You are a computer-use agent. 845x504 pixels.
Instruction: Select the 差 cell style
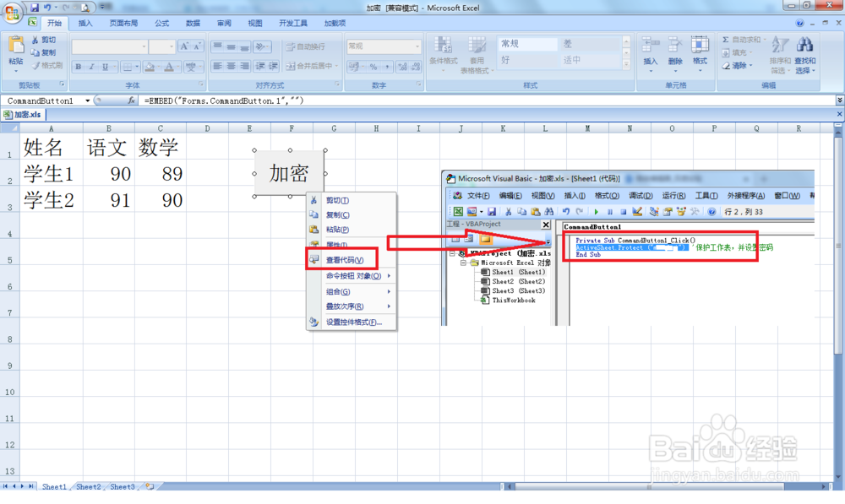591,44
